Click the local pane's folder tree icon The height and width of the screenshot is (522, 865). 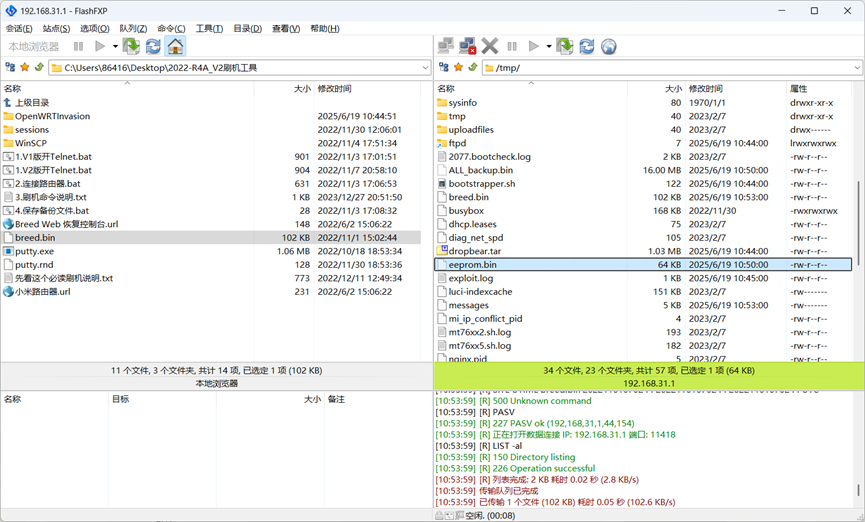coord(10,68)
